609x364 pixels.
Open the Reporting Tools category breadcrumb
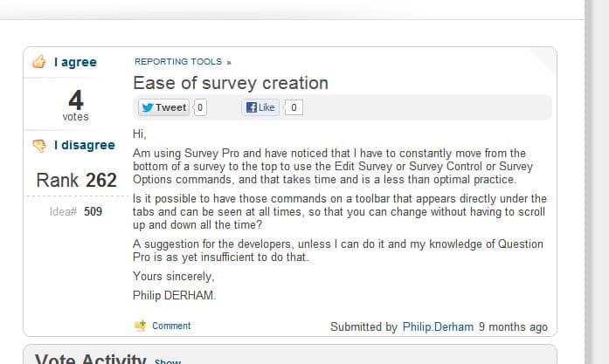click(178, 62)
